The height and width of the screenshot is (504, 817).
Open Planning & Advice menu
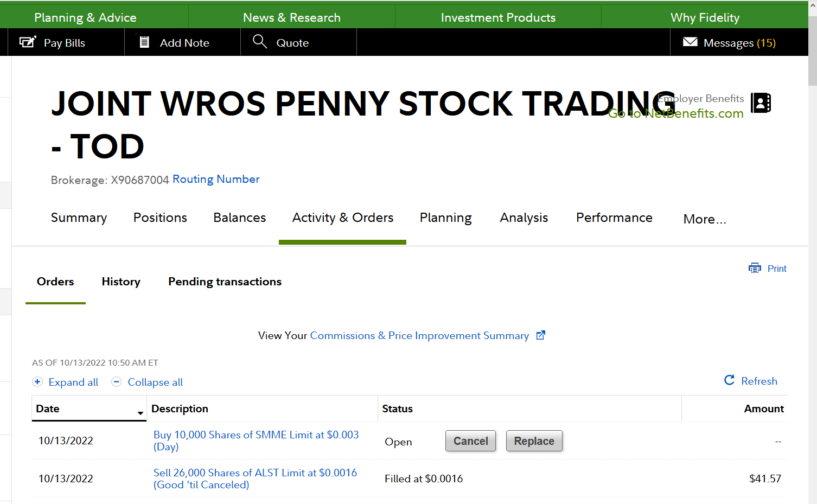tap(85, 17)
